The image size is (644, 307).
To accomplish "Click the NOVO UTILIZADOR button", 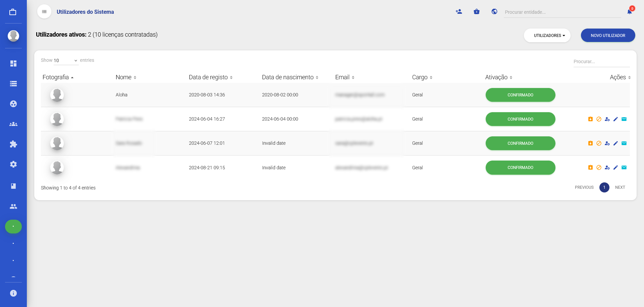I will [x=608, y=36].
